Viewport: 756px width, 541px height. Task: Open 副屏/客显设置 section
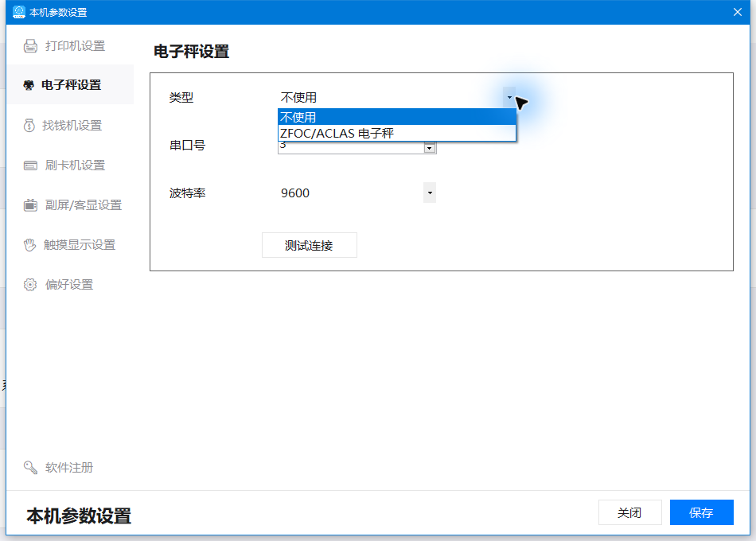point(70,205)
